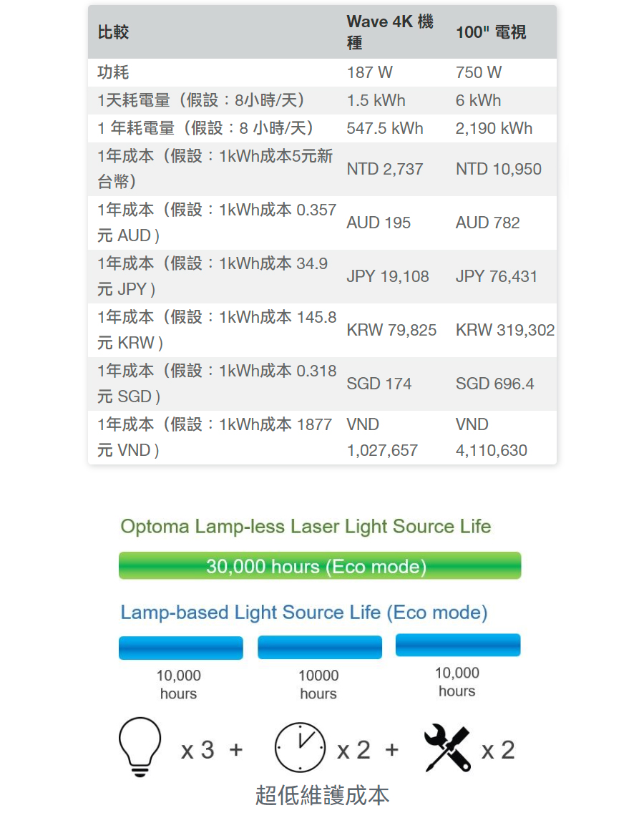Click the '547.5 kWh' value

pos(385,128)
